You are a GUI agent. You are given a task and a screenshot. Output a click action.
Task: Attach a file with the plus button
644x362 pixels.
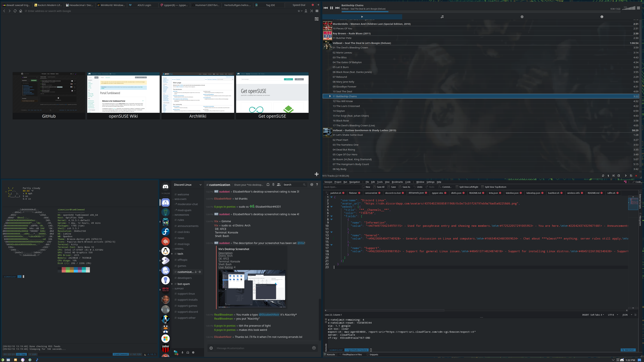pos(211,348)
